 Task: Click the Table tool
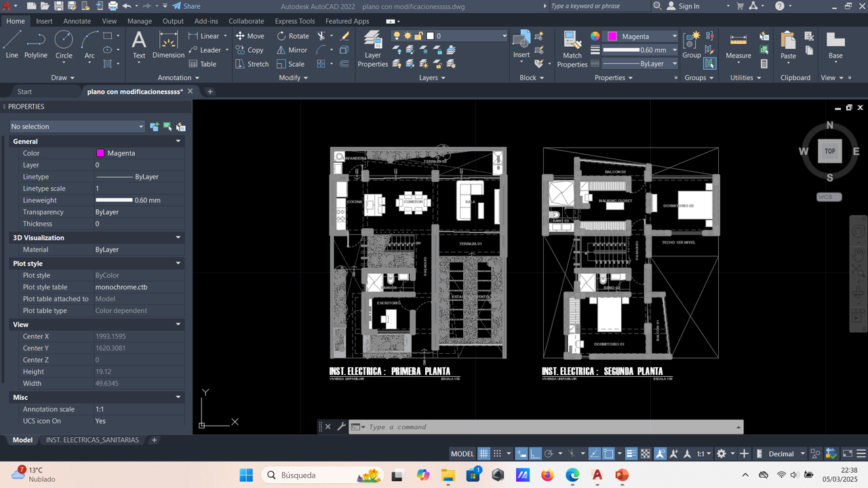202,64
